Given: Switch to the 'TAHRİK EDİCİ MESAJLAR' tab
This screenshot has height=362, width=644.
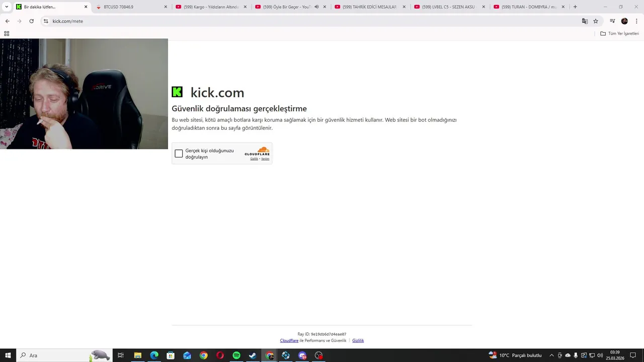Looking at the screenshot, I should 370,7.
